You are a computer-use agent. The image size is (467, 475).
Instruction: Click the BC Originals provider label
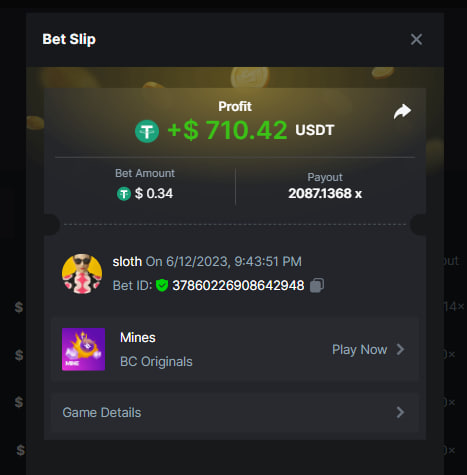click(x=156, y=362)
